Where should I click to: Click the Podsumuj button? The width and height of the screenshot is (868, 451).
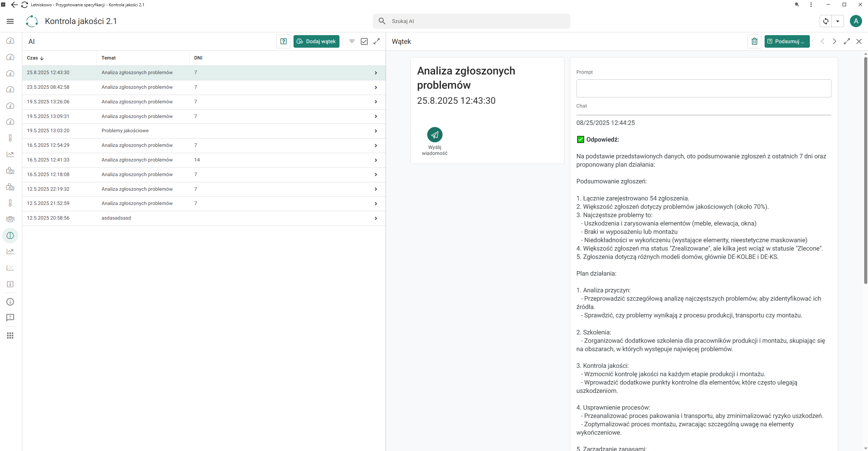tap(787, 41)
